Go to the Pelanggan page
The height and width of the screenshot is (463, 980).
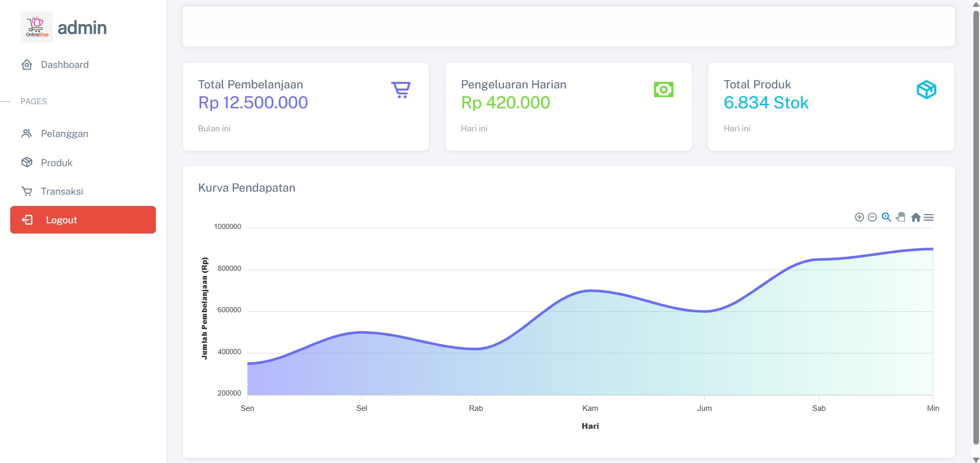pos(64,134)
